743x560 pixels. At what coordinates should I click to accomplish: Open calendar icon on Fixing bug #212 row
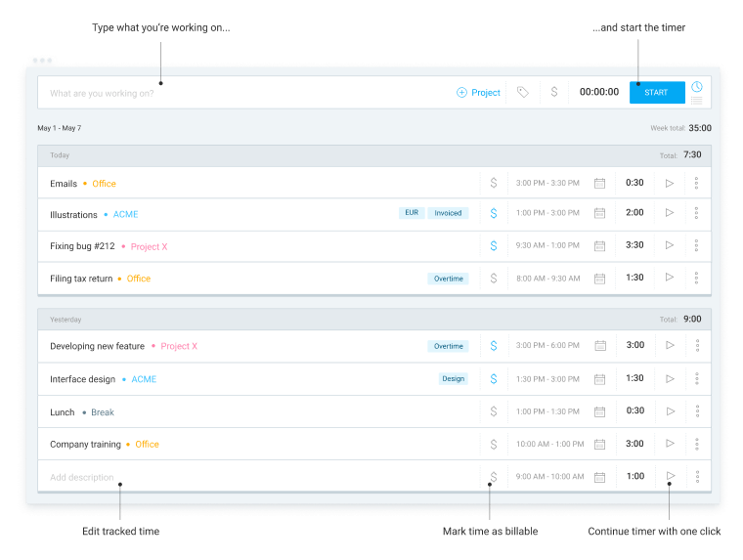click(600, 245)
